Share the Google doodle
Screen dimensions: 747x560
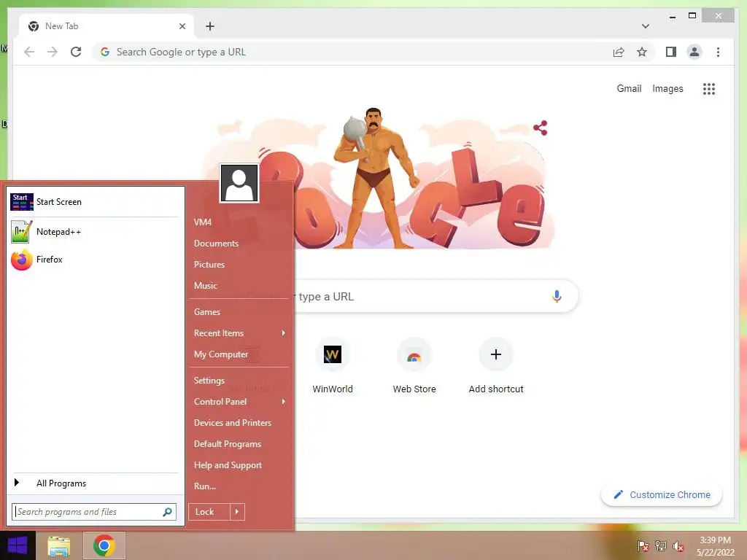click(x=541, y=128)
